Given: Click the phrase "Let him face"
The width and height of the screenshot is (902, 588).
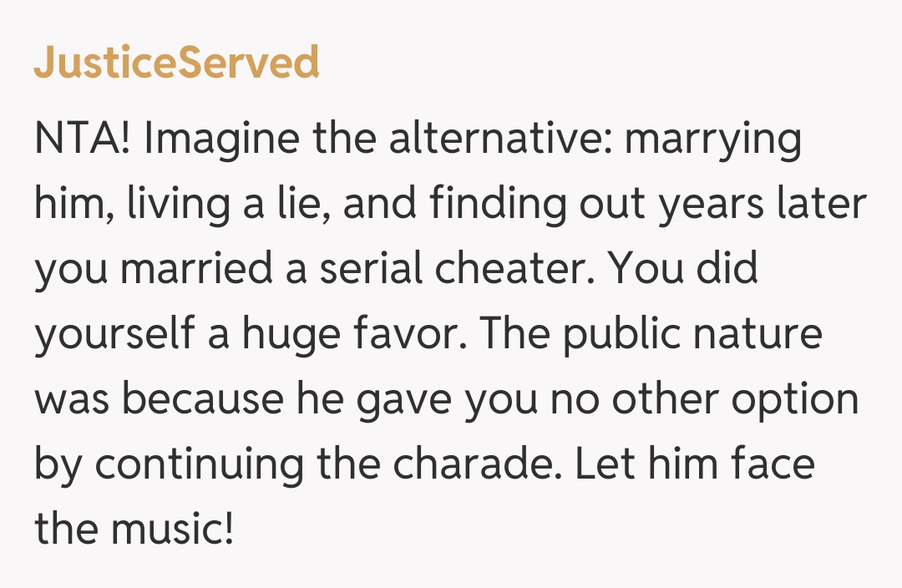Looking at the screenshot, I should [x=694, y=464].
